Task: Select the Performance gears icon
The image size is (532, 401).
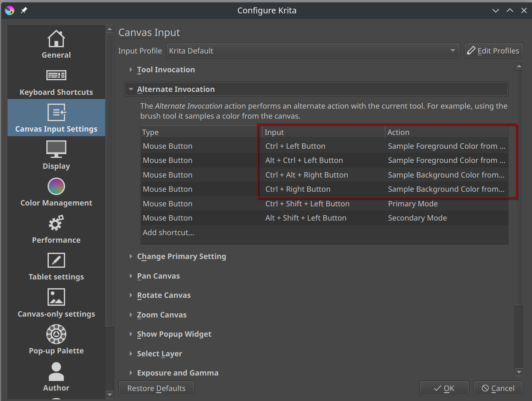Action: [x=56, y=223]
